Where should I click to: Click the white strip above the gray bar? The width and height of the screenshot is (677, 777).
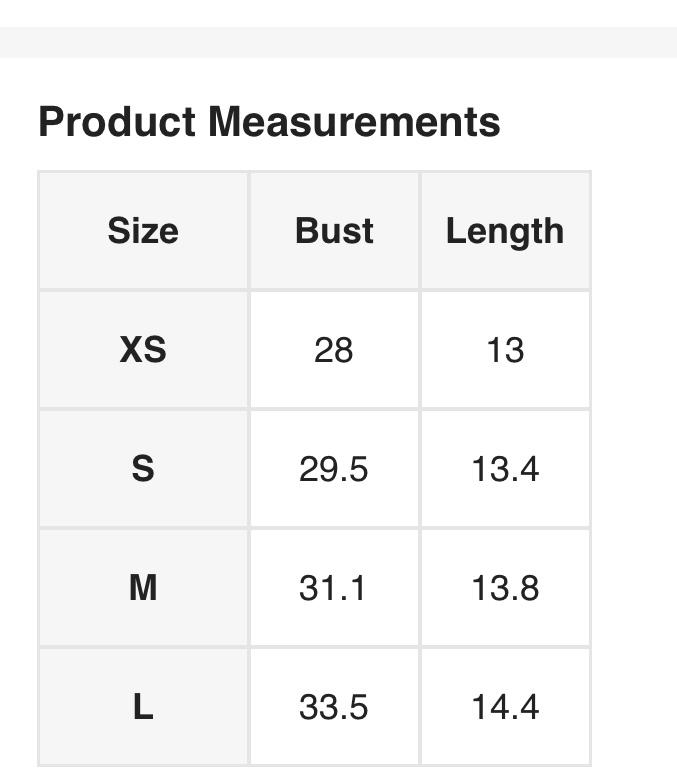(338, 12)
